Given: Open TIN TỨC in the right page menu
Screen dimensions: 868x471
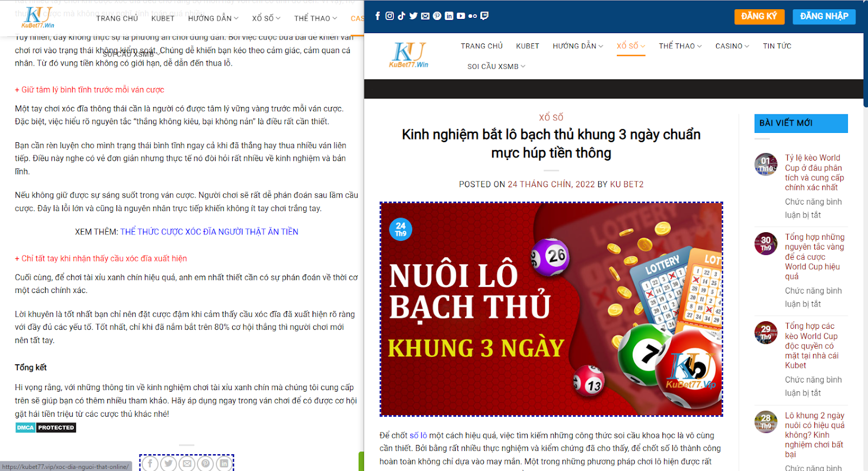Looking at the screenshot, I should tap(777, 46).
